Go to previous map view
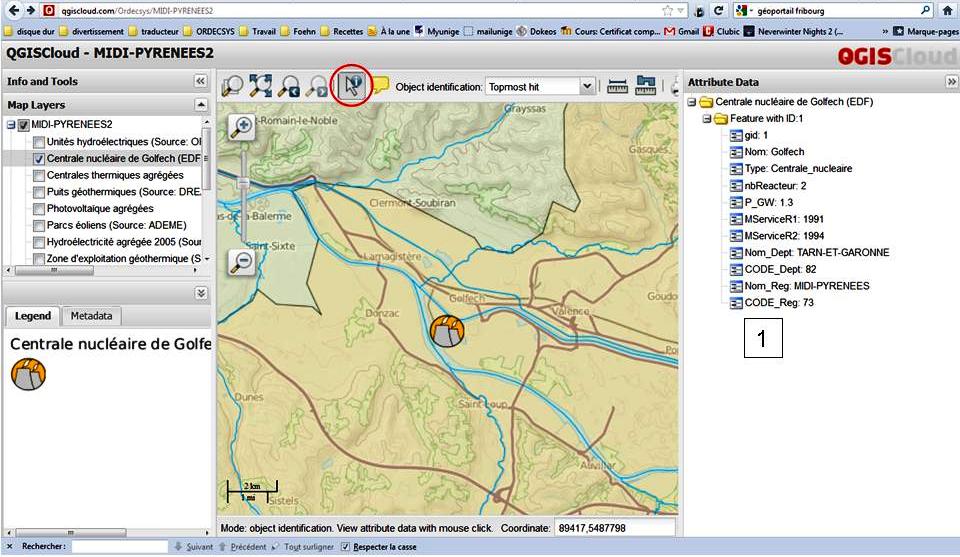This screenshot has width=960, height=557. click(x=289, y=87)
